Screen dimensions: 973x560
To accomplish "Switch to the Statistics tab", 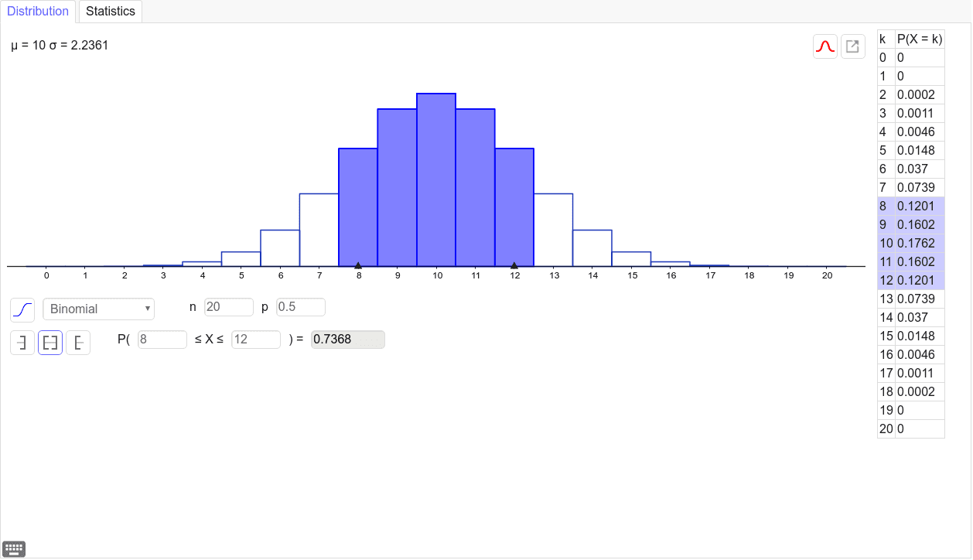I will coord(111,12).
